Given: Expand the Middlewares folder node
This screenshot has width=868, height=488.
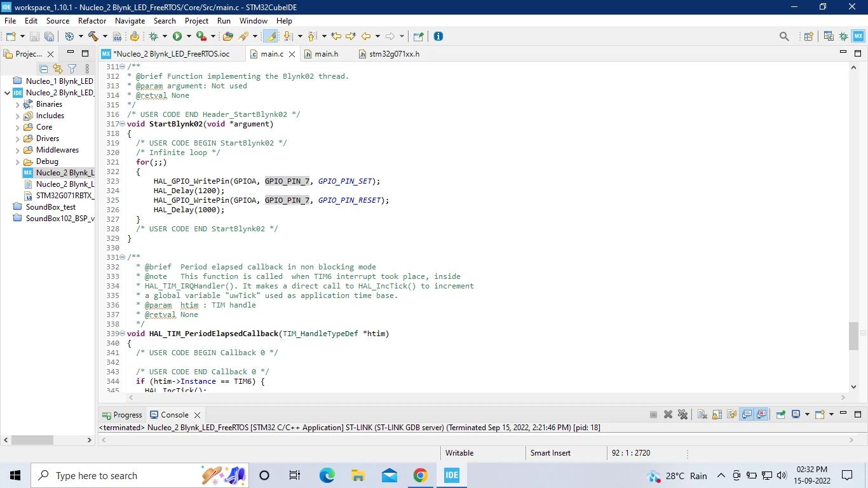Looking at the screenshot, I should [x=18, y=150].
